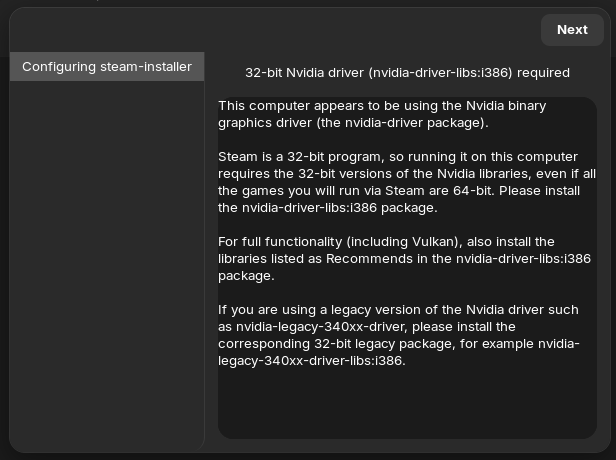Select the Configuring steam-installer sidebar item
616x460 pixels.
click(107, 67)
